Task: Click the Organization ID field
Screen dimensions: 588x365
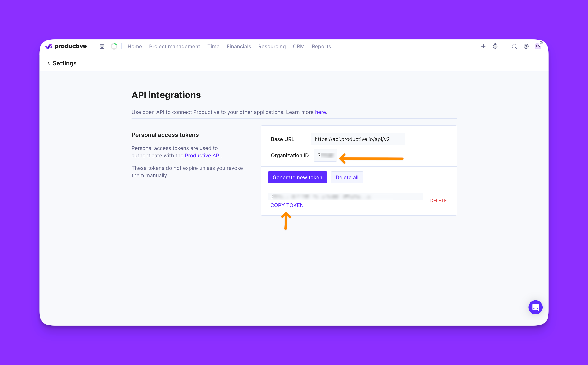Action: [x=325, y=155]
